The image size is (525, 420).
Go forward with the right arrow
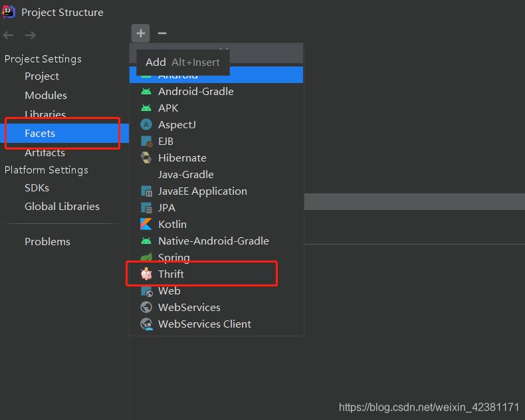coord(30,35)
